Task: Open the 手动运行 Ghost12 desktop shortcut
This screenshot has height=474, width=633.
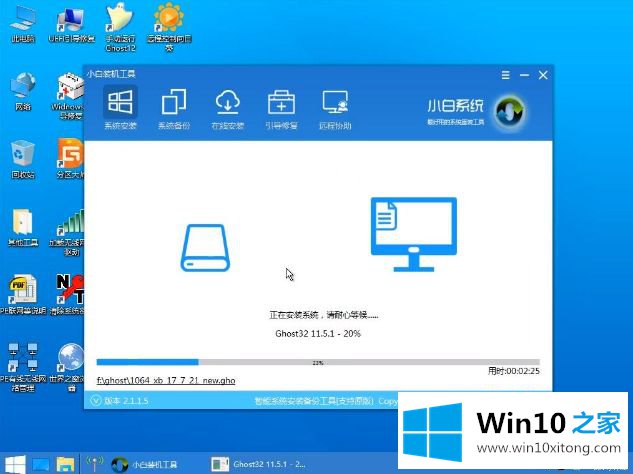Action: [120, 28]
